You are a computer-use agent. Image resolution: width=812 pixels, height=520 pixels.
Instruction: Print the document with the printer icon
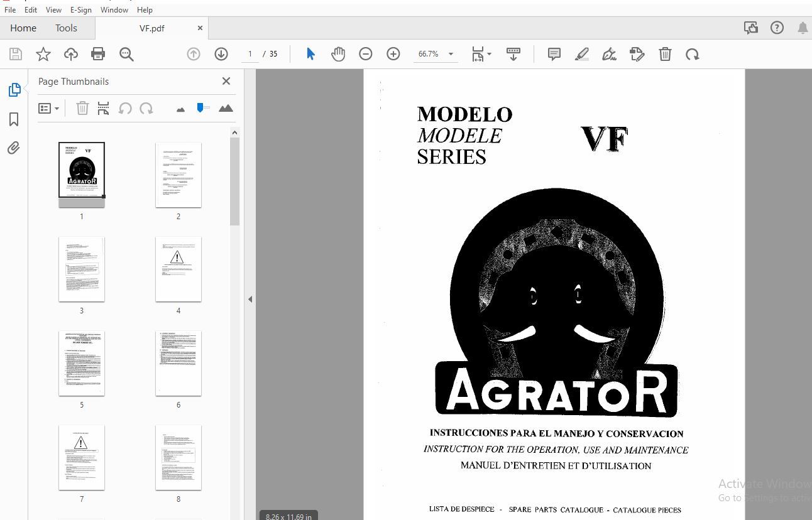(x=98, y=54)
